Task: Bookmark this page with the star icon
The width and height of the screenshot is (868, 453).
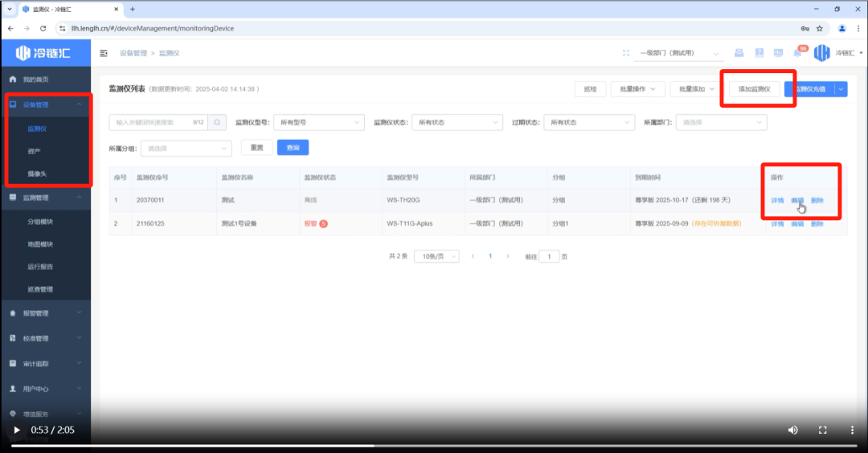Action: coord(820,28)
